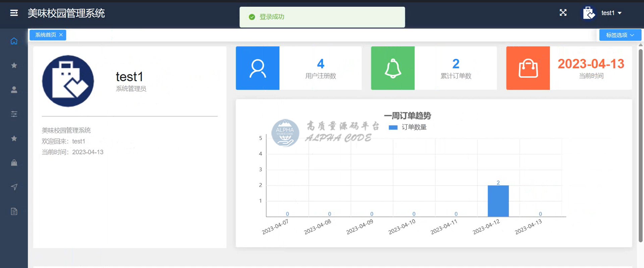Select the 系统首页 tab
The width and height of the screenshot is (644, 268).
[x=46, y=35]
